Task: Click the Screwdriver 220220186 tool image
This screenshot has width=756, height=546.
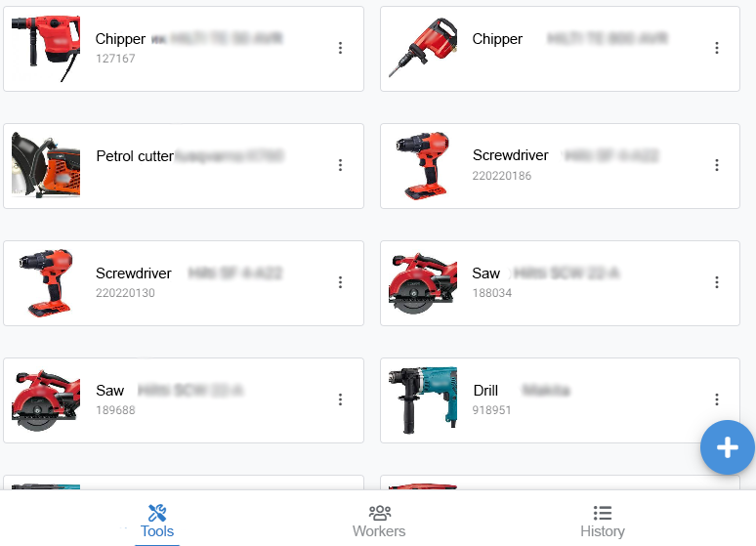Action: pyautogui.click(x=423, y=165)
